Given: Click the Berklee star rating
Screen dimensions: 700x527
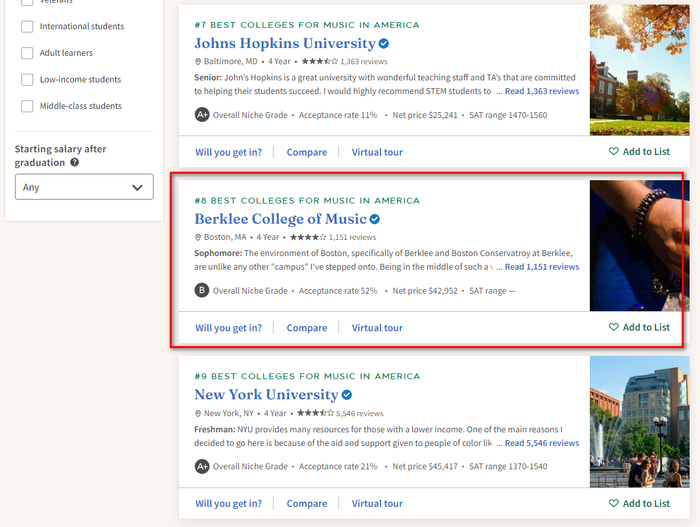Looking at the screenshot, I should tap(308, 237).
